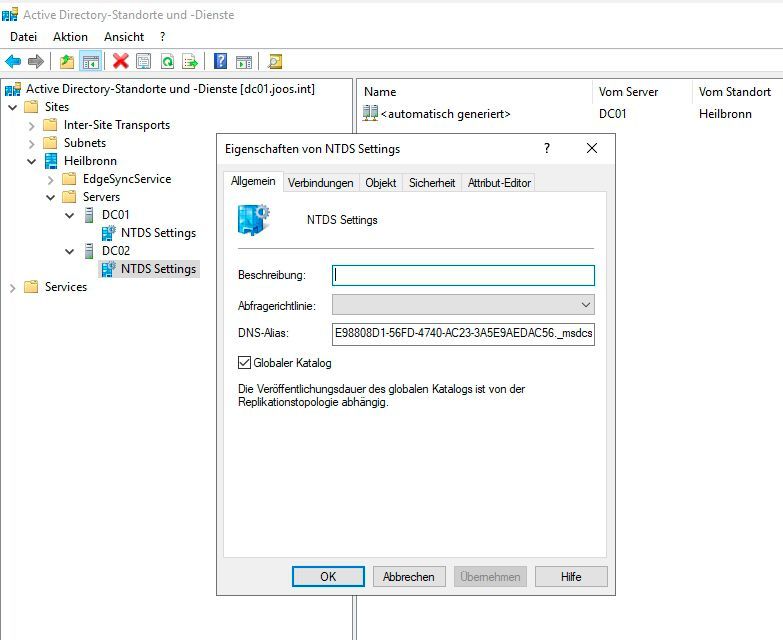Open the Aktion menu
Viewport: 783px width, 640px height.
[70, 36]
